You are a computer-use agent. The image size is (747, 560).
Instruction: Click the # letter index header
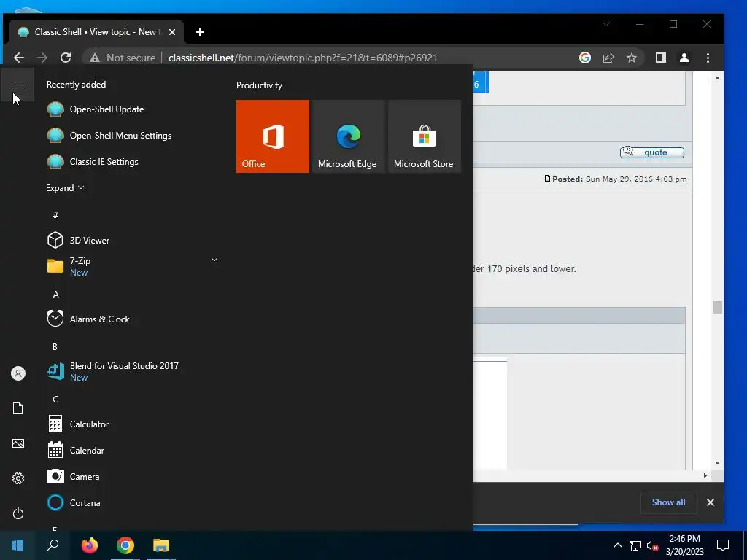(55, 215)
